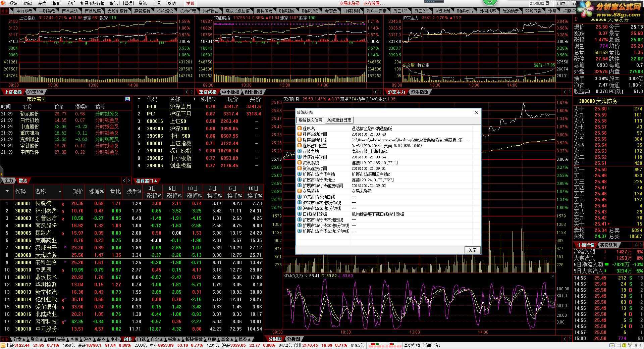644x349 pixels.
Task: Switch to 系统更新日志 tab
Action: coord(339,120)
